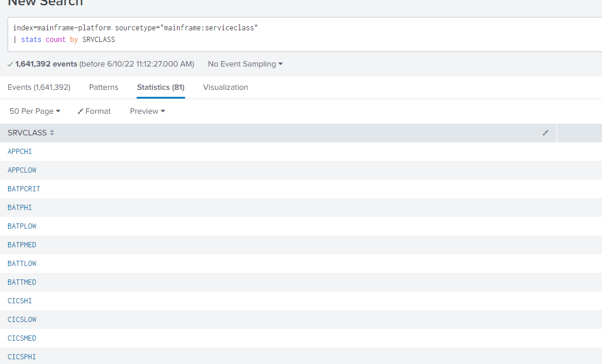Switch to the Visualization tab
The height and width of the screenshot is (364, 602).
pos(225,87)
